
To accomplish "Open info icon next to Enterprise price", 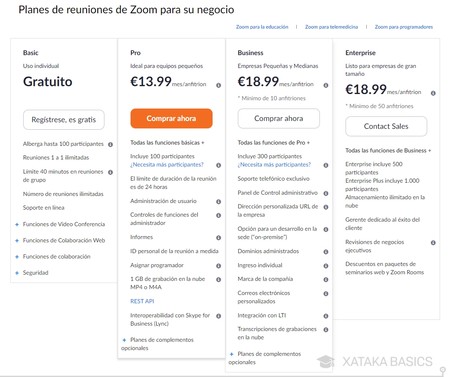I will (x=433, y=93).
